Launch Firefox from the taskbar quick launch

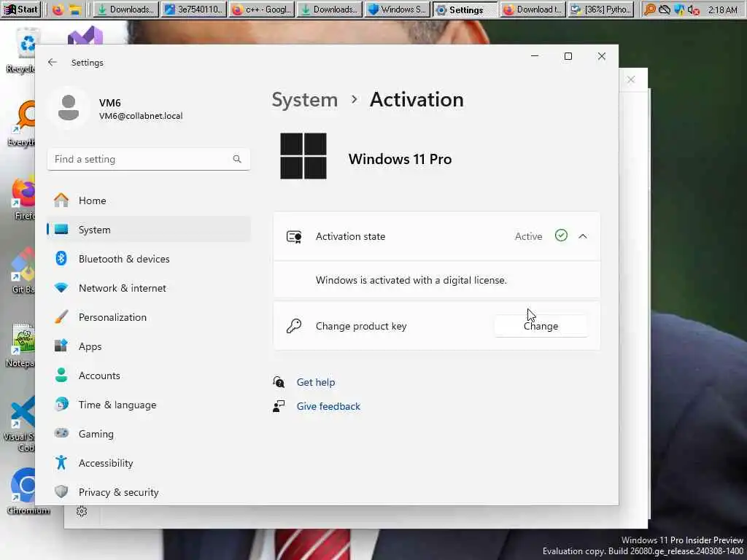[58, 9]
